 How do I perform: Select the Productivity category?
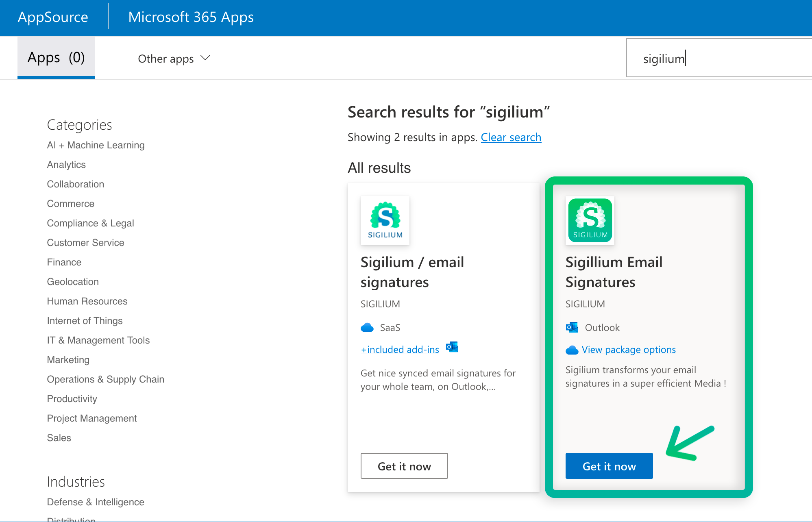pyautogui.click(x=72, y=399)
